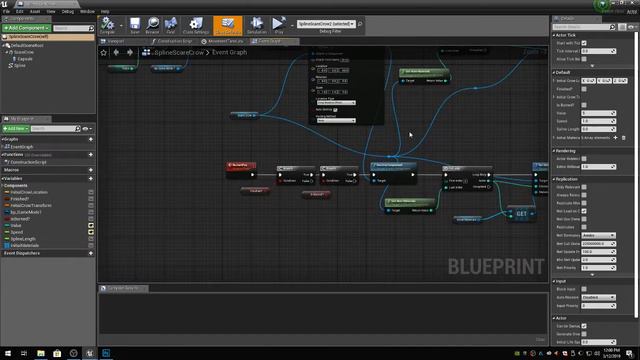
Task: Click the Components search field
Action: [x=71, y=28]
